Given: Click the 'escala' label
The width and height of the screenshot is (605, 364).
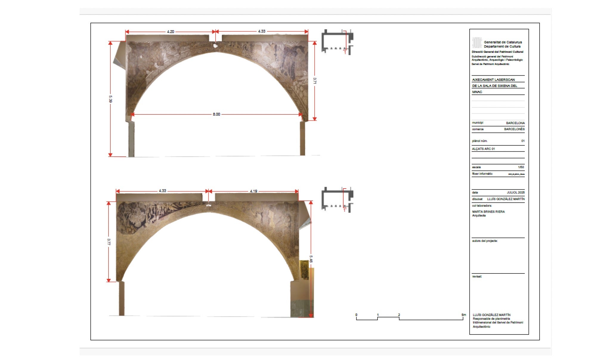Looking at the screenshot, I should 476,167.
